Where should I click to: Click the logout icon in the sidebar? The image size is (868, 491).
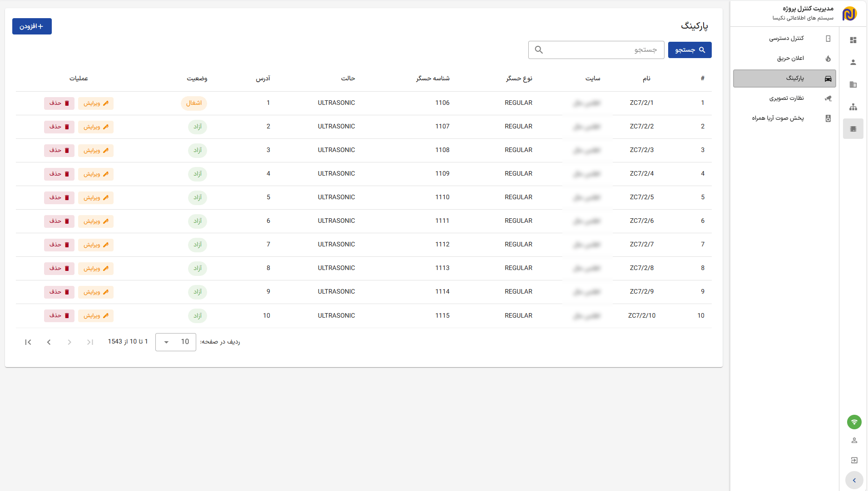tap(854, 460)
